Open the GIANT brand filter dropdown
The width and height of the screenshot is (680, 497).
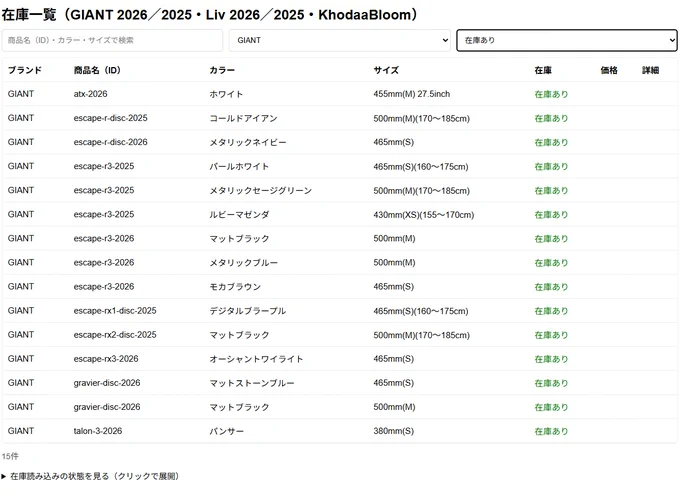340,40
